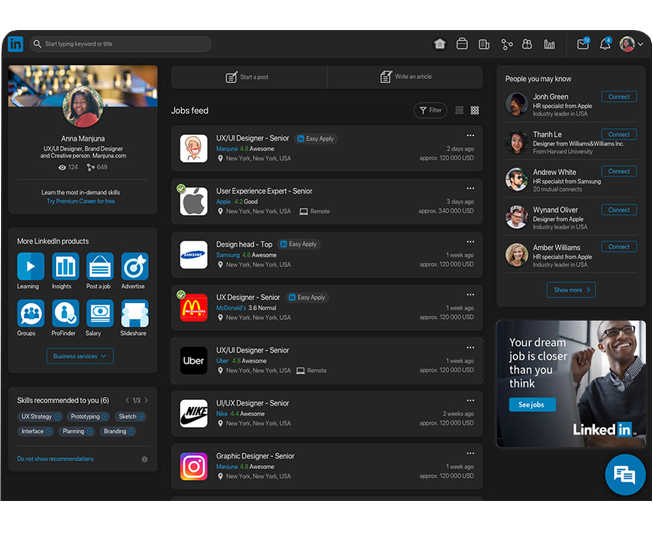Viewport: 653px width, 533px height.
Task: Click the info icon in skills panel
Action: pyautogui.click(x=145, y=459)
